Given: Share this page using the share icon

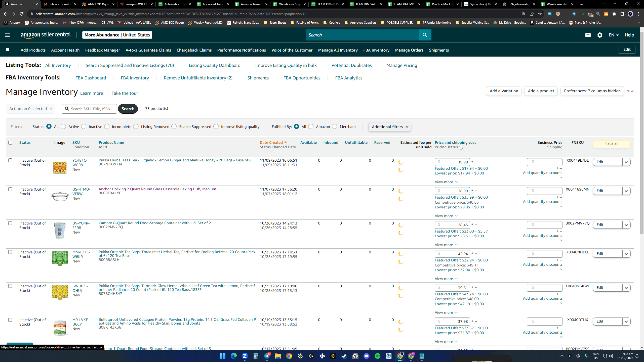Looking at the screenshot, I should point(532,14).
